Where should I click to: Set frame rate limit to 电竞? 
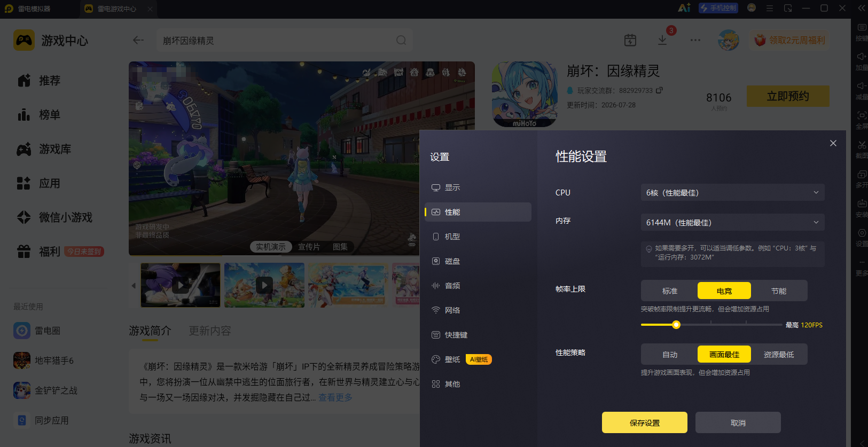point(724,291)
